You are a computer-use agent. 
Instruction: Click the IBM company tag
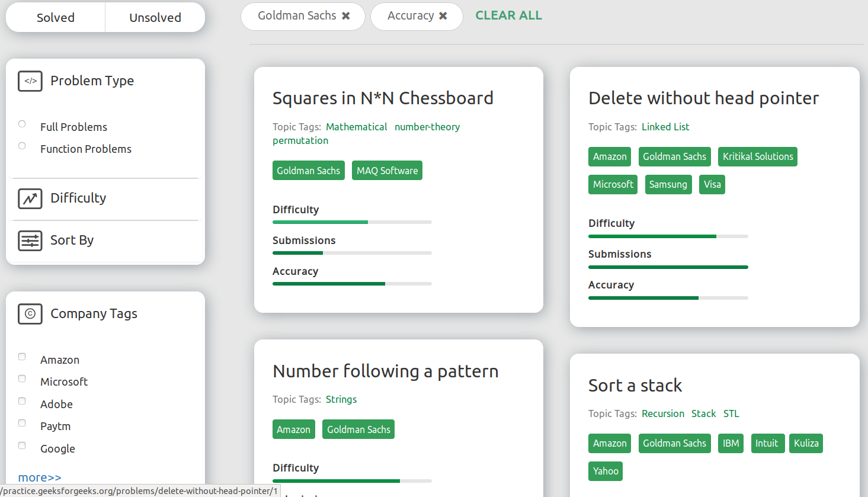731,443
